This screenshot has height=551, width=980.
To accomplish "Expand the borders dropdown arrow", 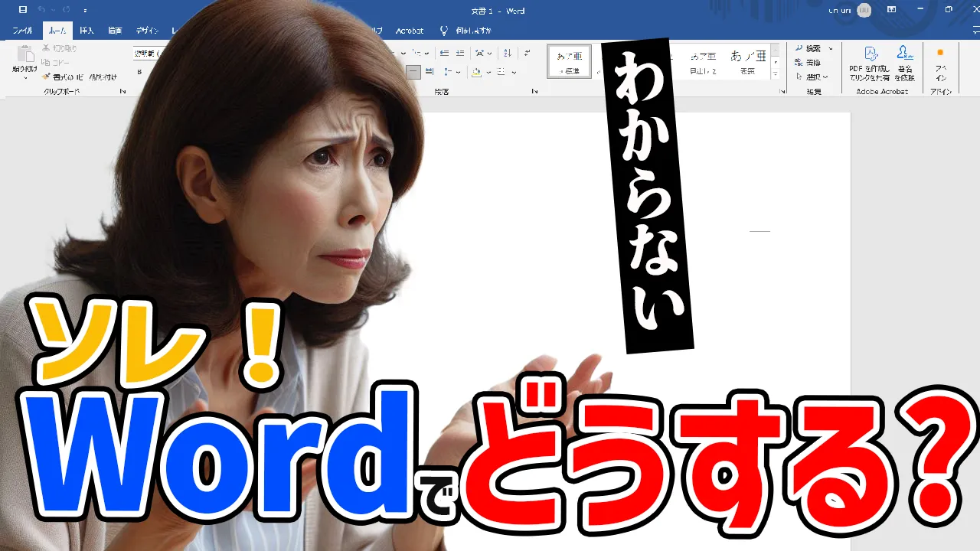I will tap(514, 72).
